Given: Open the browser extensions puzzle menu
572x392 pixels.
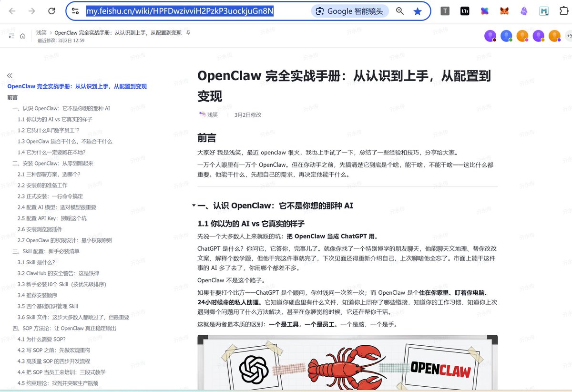Looking at the screenshot, I should coord(565,10).
